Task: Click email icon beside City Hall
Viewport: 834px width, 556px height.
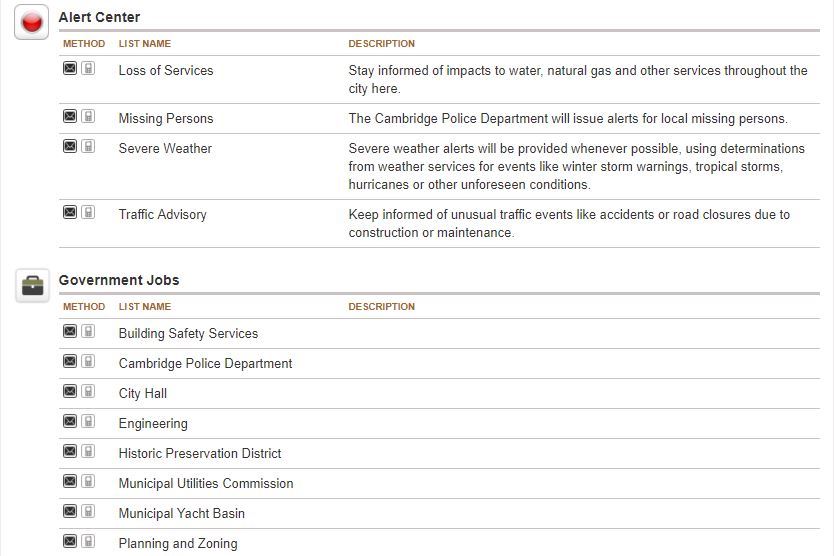Action: [x=70, y=391]
